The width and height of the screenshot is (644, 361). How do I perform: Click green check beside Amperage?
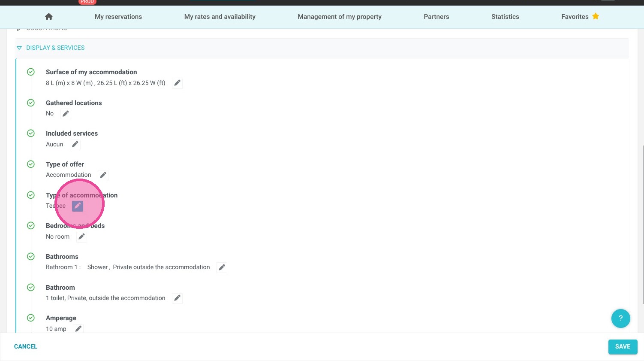[x=31, y=318]
